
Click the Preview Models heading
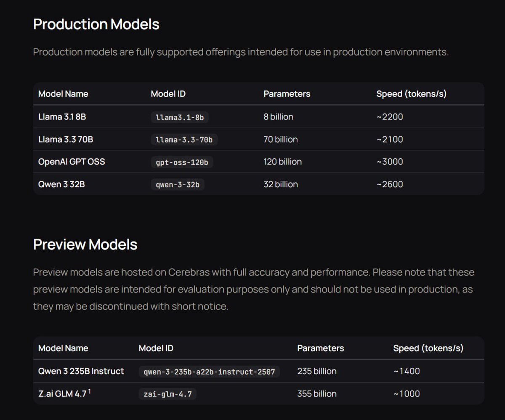85,245
